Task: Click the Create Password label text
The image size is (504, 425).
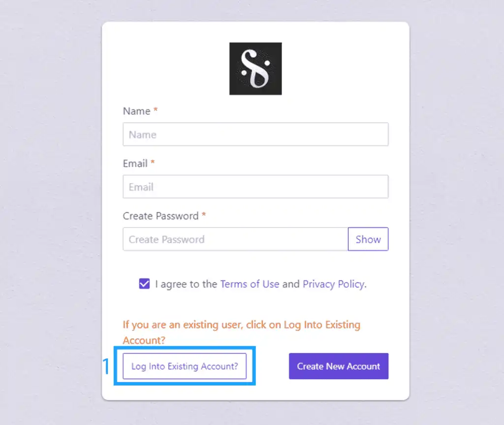Action: 160,216
